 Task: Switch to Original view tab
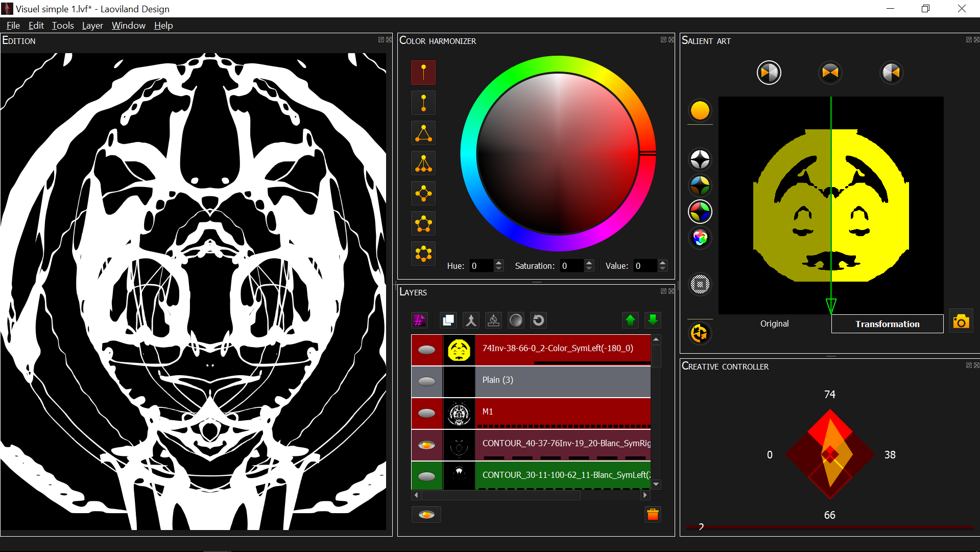[x=774, y=324]
